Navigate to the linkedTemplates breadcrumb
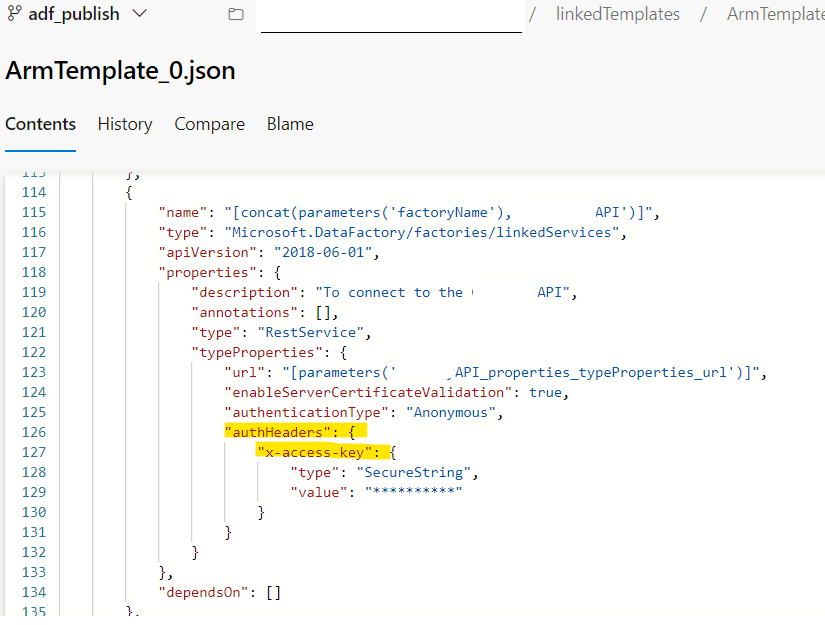This screenshot has width=825, height=625. (x=617, y=14)
